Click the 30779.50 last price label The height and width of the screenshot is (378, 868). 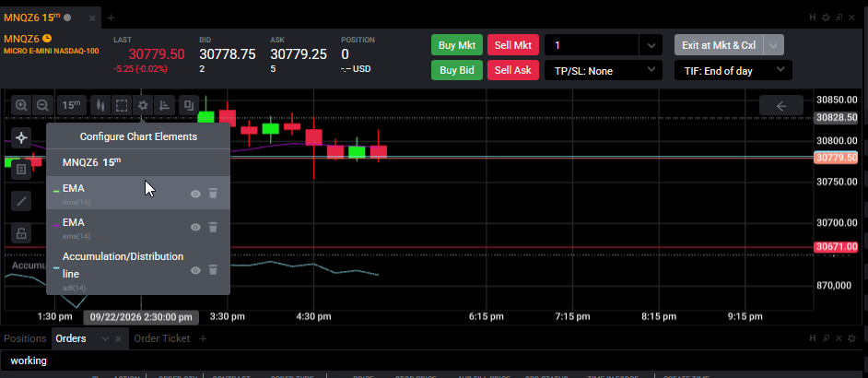coord(836,158)
